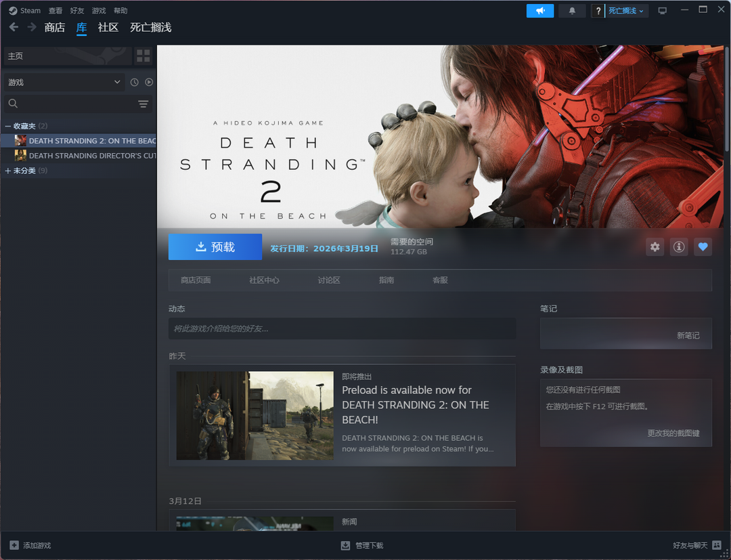Click the blue 预载 button
Viewport: 731px width, 560px height.
[215, 247]
